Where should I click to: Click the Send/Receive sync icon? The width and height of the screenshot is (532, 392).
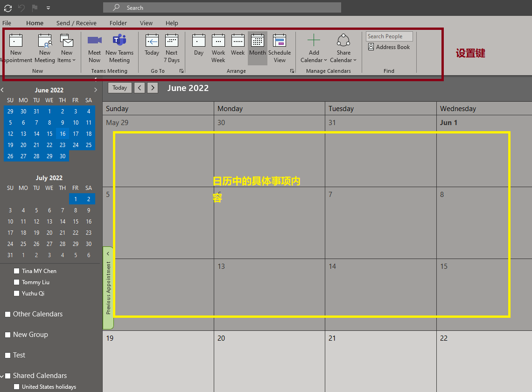point(8,8)
